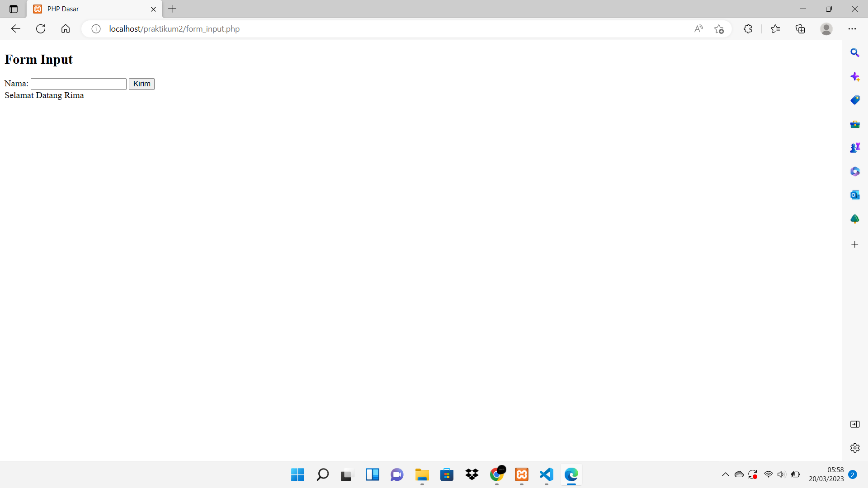This screenshot has height=488, width=868.
Task: Click the Read aloud icon
Action: click(x=698, y=29)
